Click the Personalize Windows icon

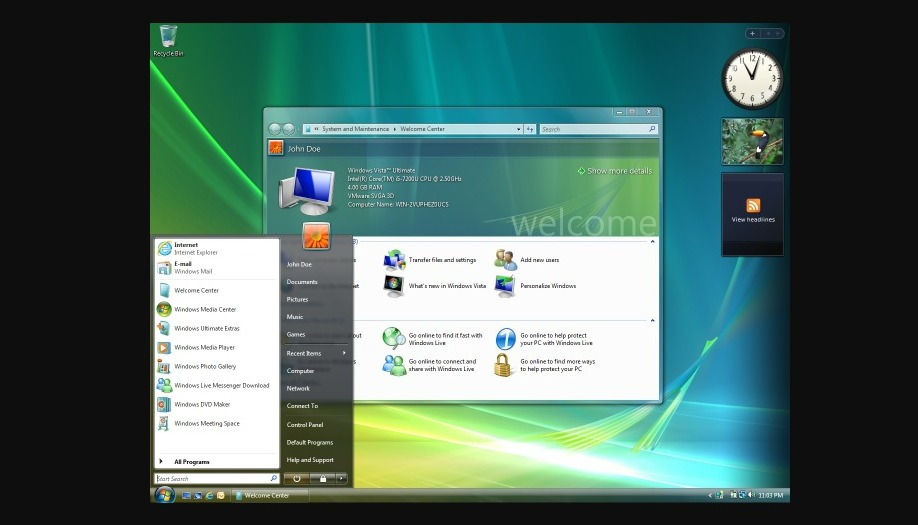[x=505, y=286]
